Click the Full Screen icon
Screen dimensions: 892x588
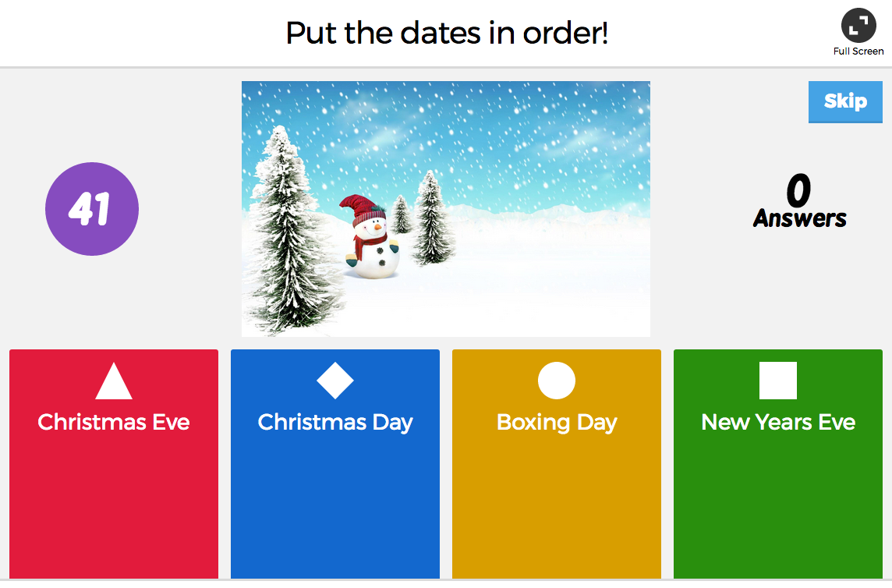click(858, 26)
